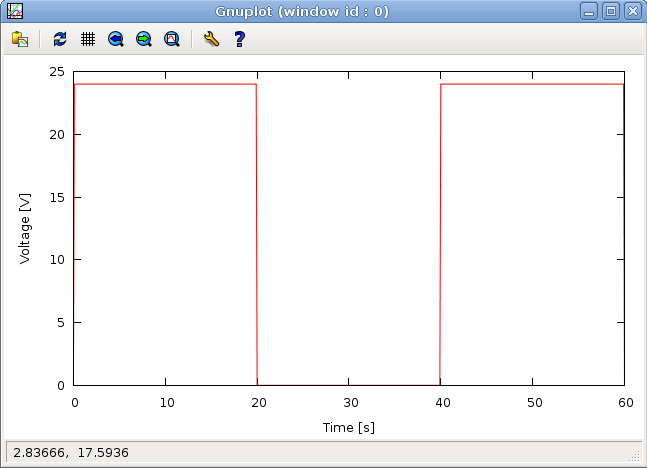
Task: Open window menu from title bar icon
Action: [14, 12]
